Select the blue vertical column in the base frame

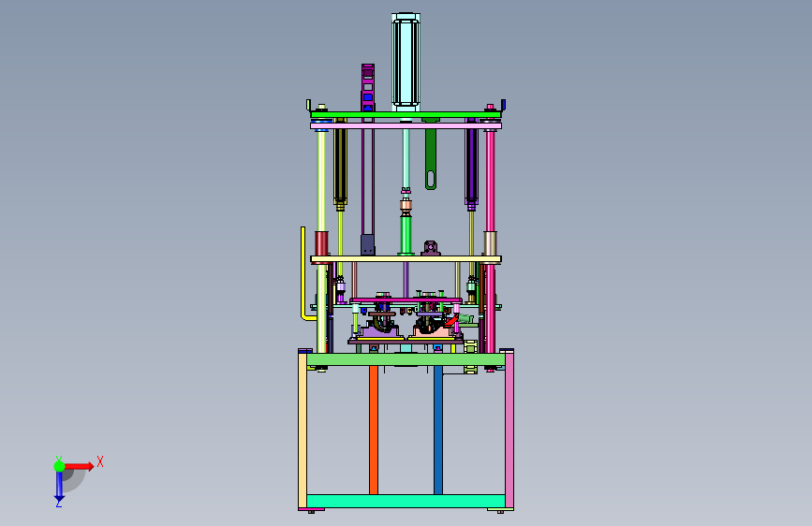tap(438, 430)
